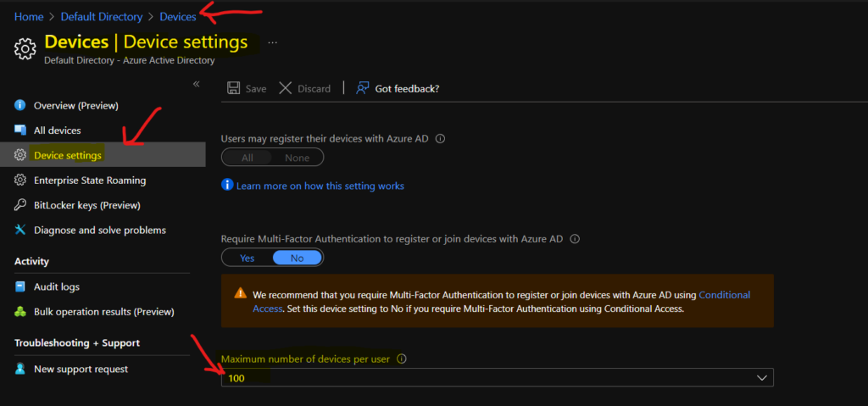Viewport: 868px width, 406px height.
Task: Click the Enterprise State Roaming gear icon
Action: tap(20, 181)
